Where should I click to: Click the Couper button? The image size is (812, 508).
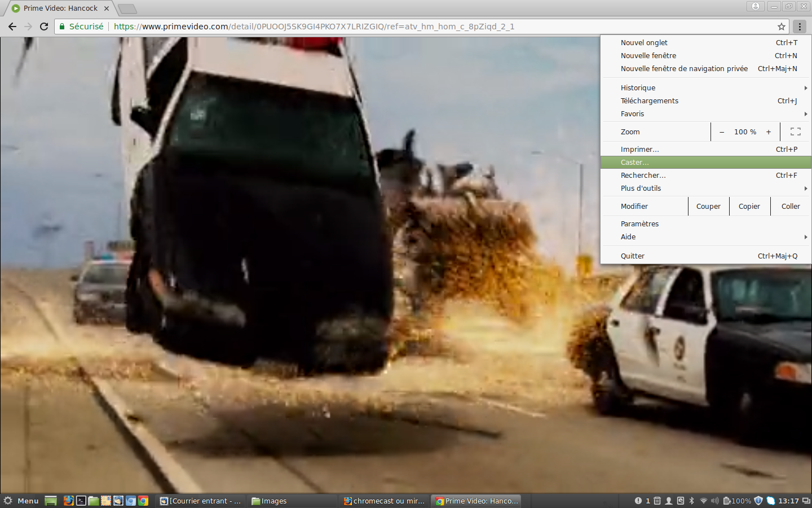(708, 206)
